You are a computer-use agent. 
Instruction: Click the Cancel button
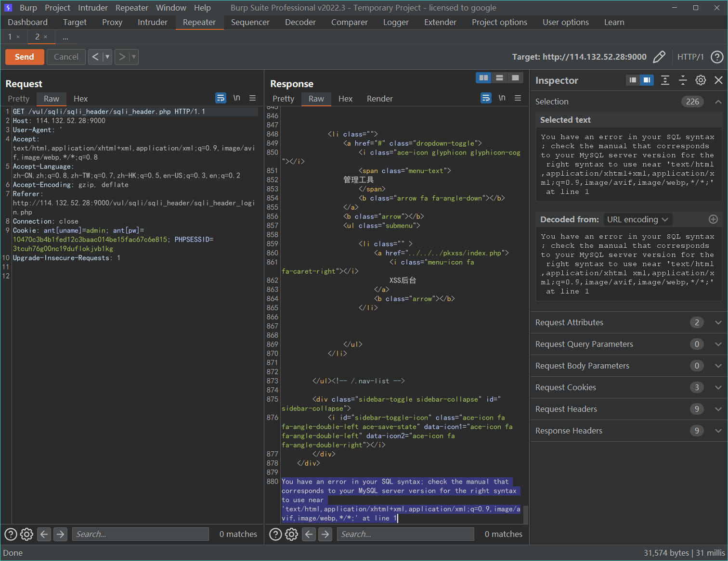(x=66, y=57)
